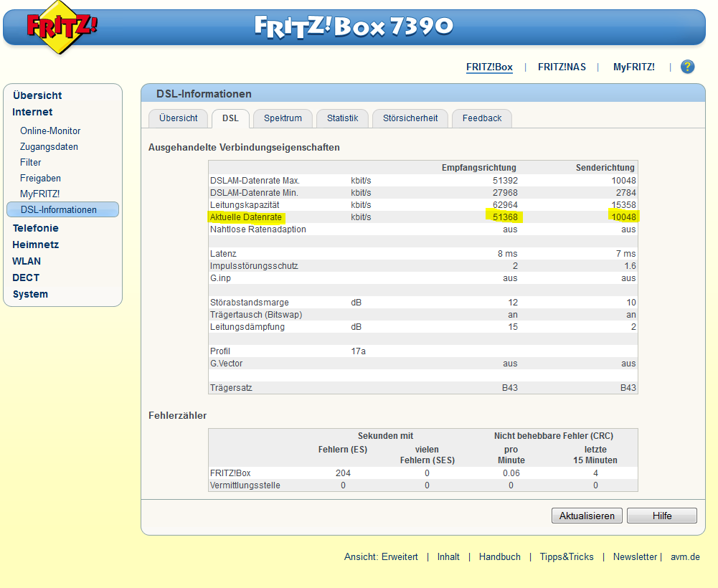718x588 pixels.
Task: Switch to the Übersicht tab
Action: click(x=178, y=118)
